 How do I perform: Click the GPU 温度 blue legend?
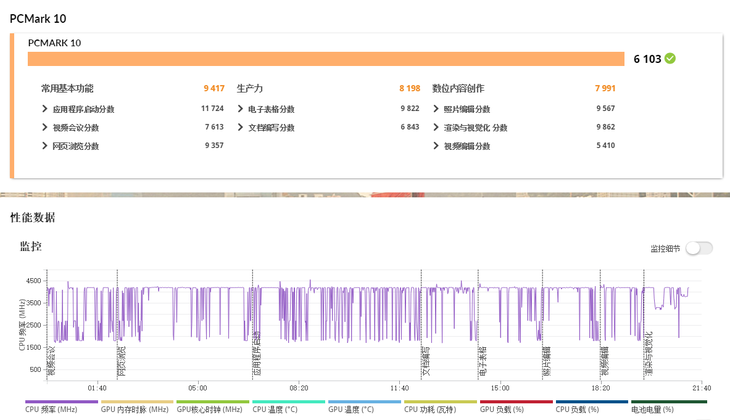364,408
